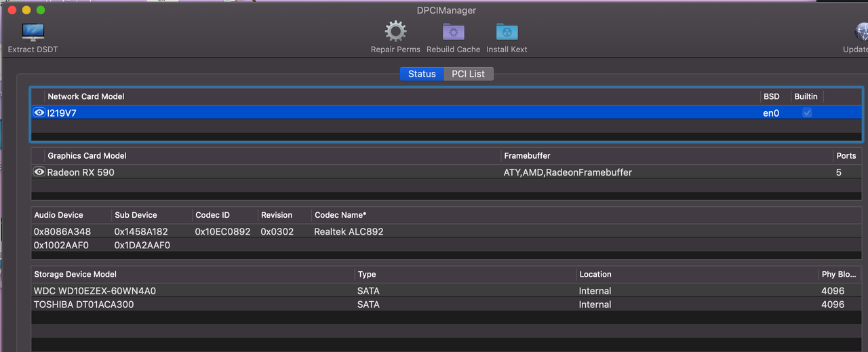Select audio device 0x8086A348

(62, 231)
